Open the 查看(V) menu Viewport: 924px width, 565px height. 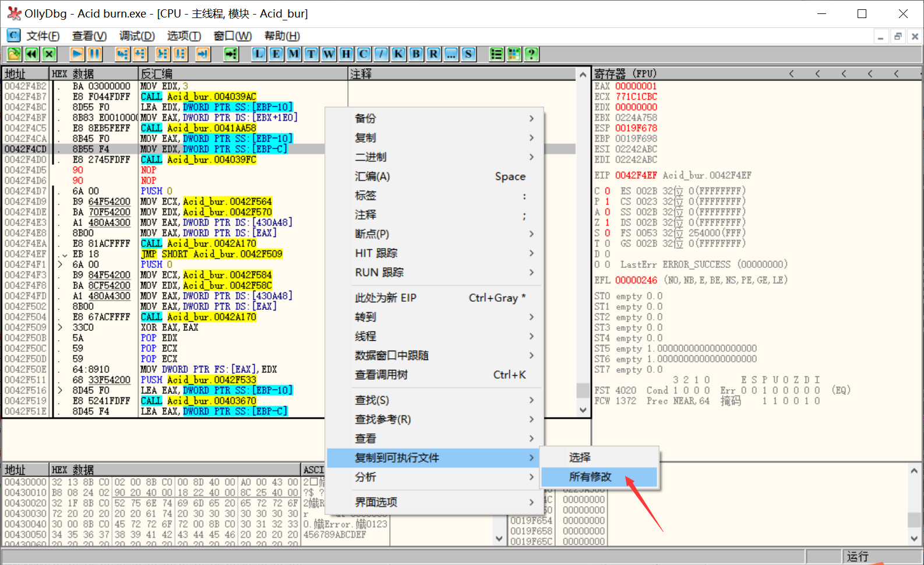point(89,36)
